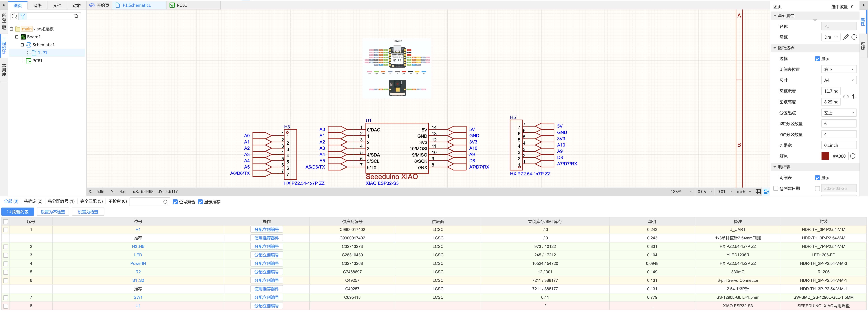Check the row checkbox for H1
The width and height of the screenshot is (868, 313).
pos(6,230)
